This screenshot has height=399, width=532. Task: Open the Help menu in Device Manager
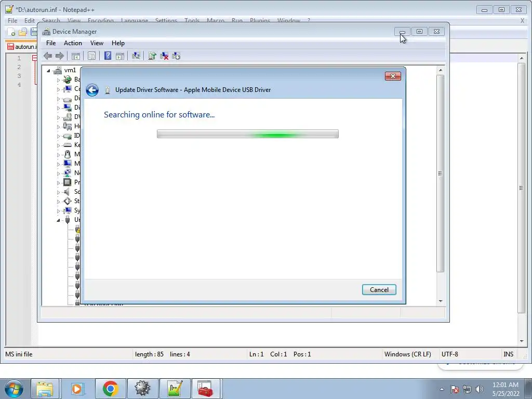coord(118,43)
